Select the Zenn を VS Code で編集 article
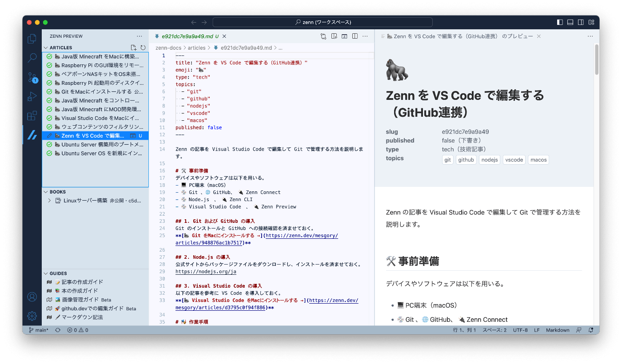 coord(96,136)
